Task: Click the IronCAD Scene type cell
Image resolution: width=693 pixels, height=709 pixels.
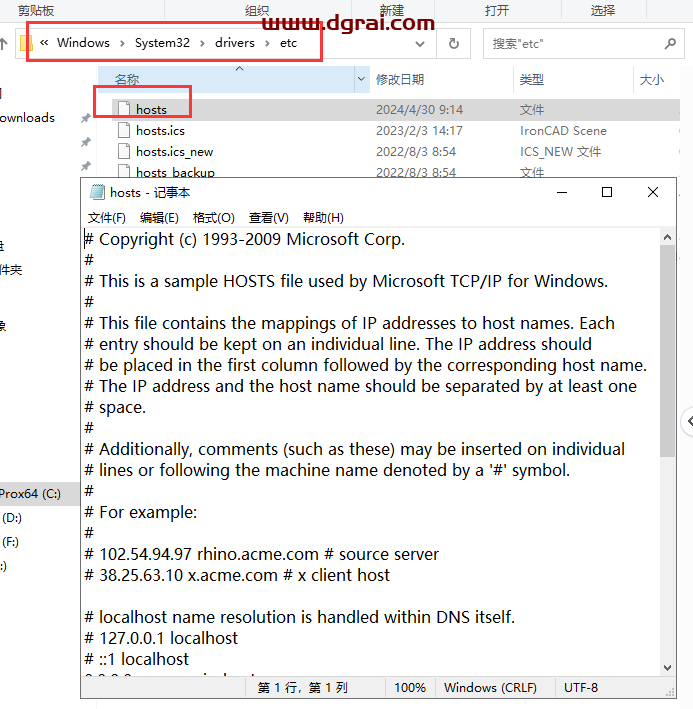Action: tap(563, 131)
